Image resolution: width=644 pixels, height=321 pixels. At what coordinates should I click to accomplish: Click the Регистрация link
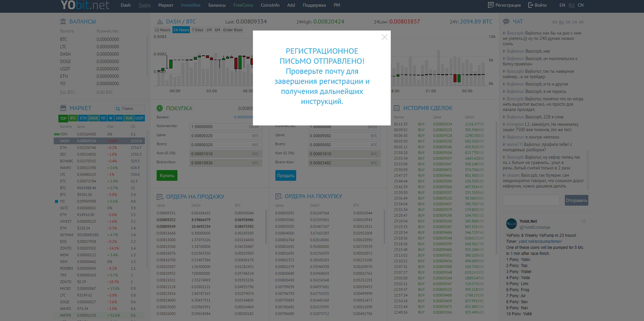tap(504, 5)
